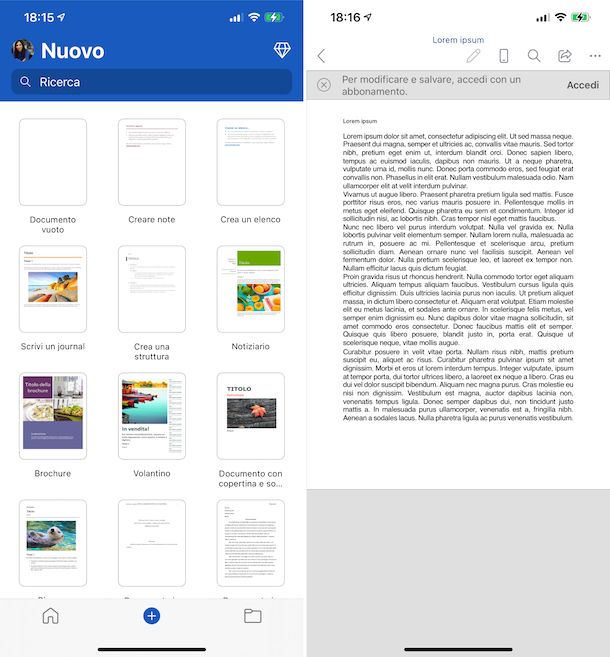Tap the Lorem ipsum heading in document body

360,121
